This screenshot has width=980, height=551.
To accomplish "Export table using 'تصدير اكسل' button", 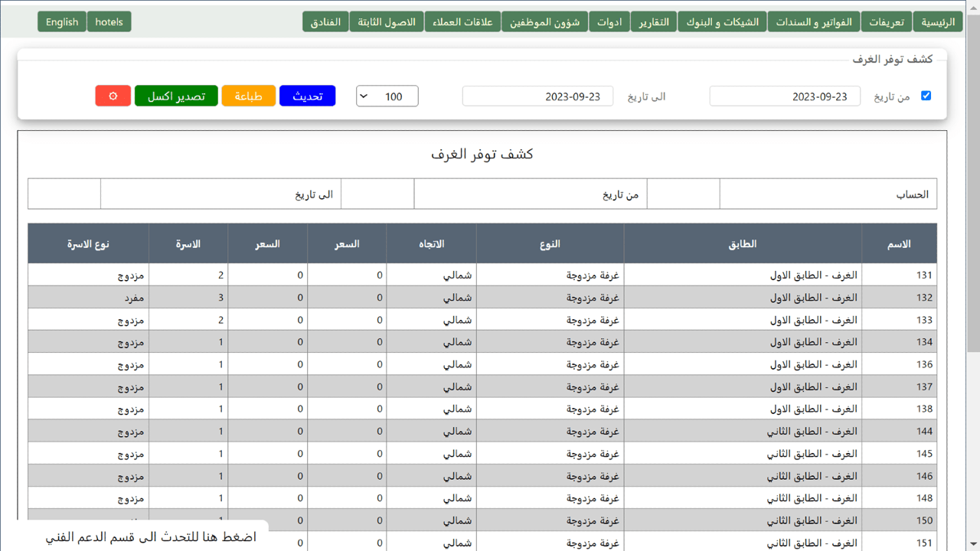I will (x=176, y=96).
